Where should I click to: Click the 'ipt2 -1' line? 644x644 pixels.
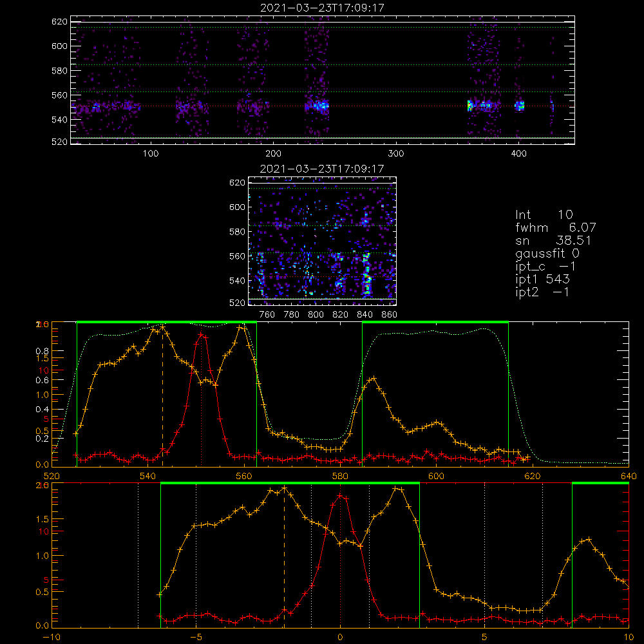click(542, 292)
